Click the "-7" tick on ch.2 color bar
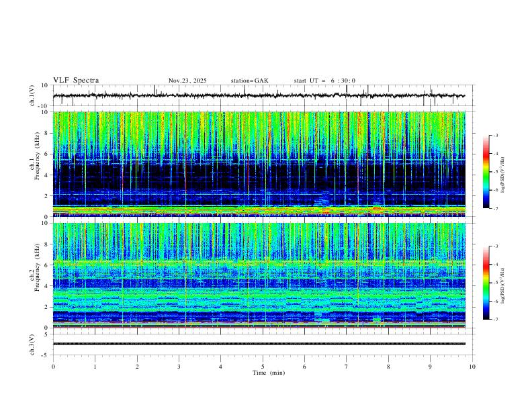This screenshot has width=532, height=411. [x=495, y=320]
